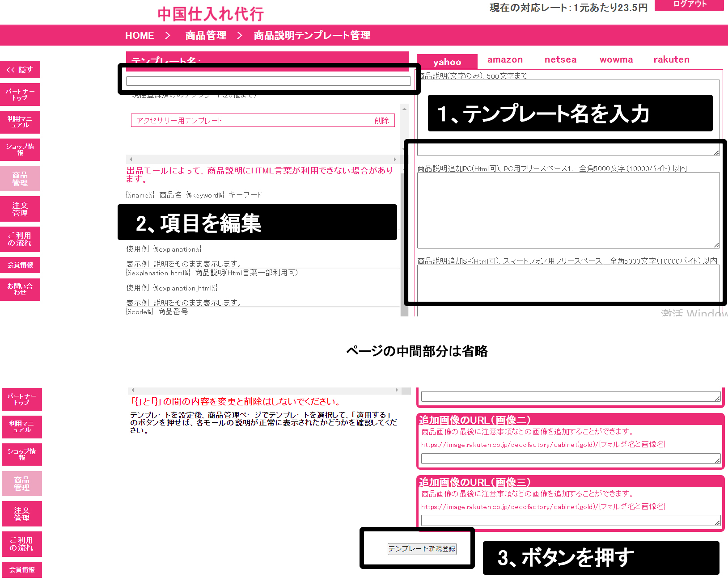Open パートナートップ in the top sidebar
This screenshot has width=728, height=581.
(20, 94)
